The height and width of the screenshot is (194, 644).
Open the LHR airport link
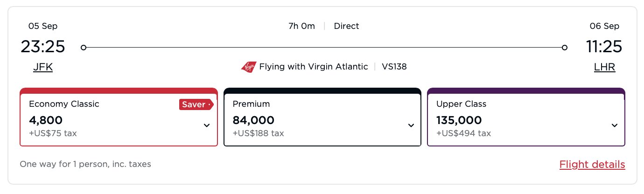[604, 67]
